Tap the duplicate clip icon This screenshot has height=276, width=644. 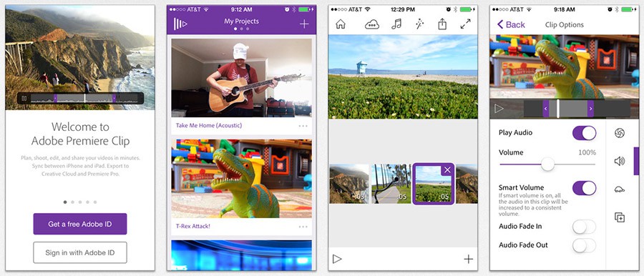620,217
